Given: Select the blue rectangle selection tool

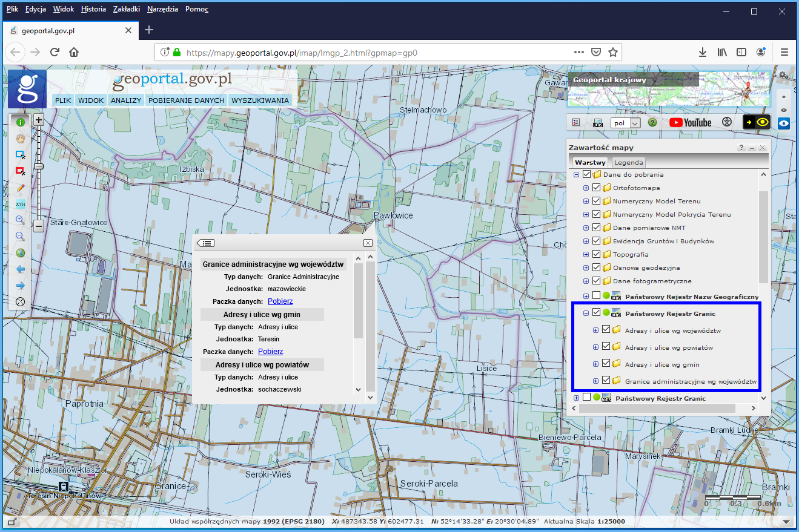Looking at the screenshot, I should (x=21, y=154).
